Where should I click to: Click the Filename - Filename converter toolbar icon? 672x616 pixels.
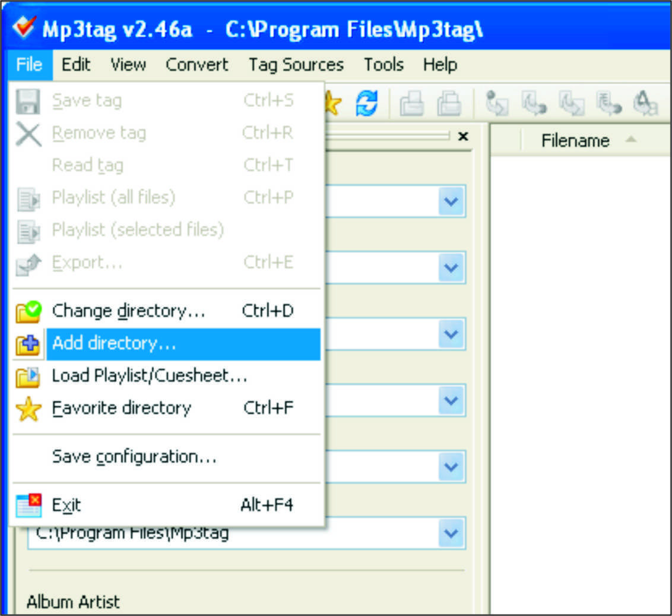click(572, 103)
